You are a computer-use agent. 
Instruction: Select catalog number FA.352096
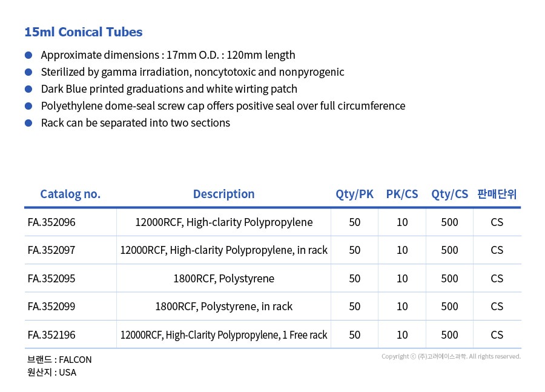(51, 222)
